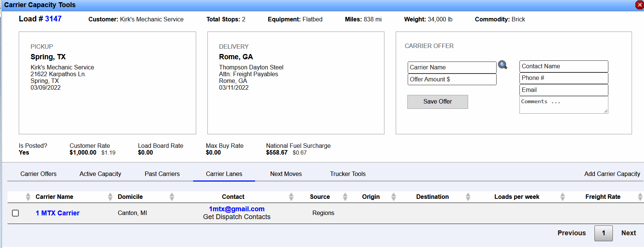Click Add Carrier Capacity
The width and height of the screenshot is (644, 248).
(612, 174)
